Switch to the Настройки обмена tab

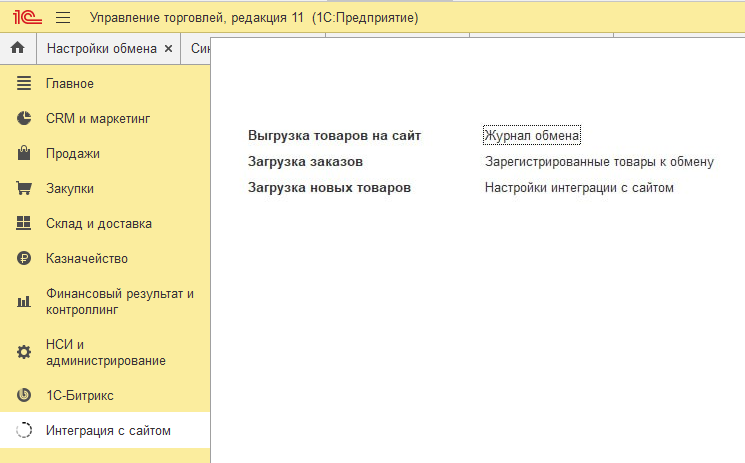click(x=102, y=48)
